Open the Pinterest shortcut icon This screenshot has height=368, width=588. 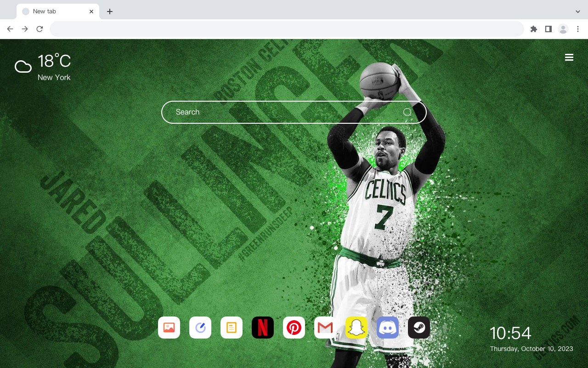coord(294,328)
